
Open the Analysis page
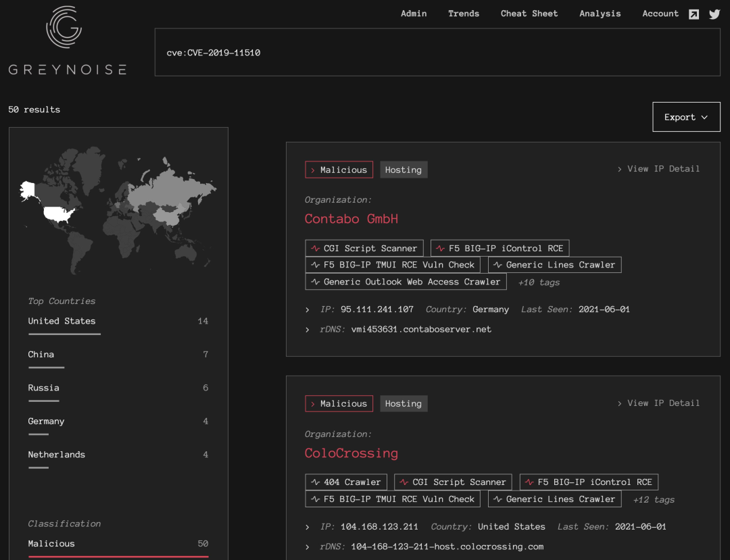(600, 14)
